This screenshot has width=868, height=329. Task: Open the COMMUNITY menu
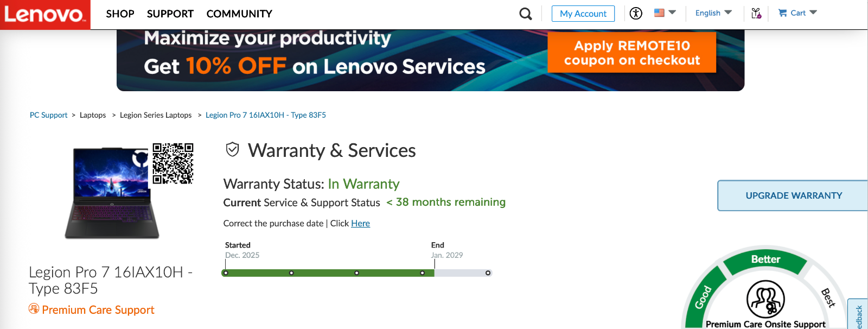[239, 14]
